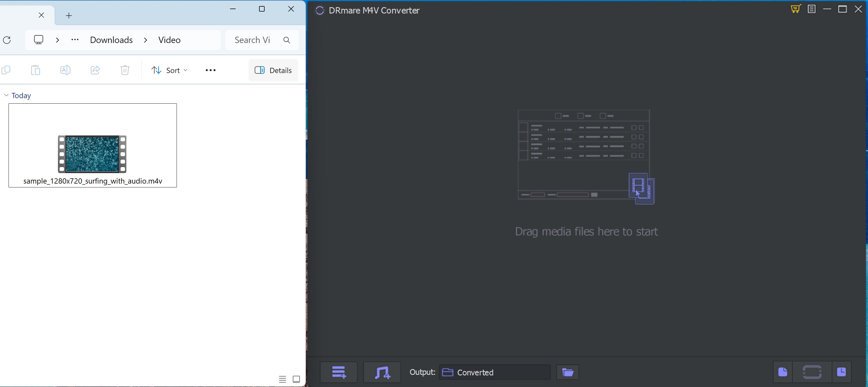Screen dimensions: 868x387
Task: Click the filename sample_1280x720_surfing_with_audio.m4v
Action: (x=93, y=181)
